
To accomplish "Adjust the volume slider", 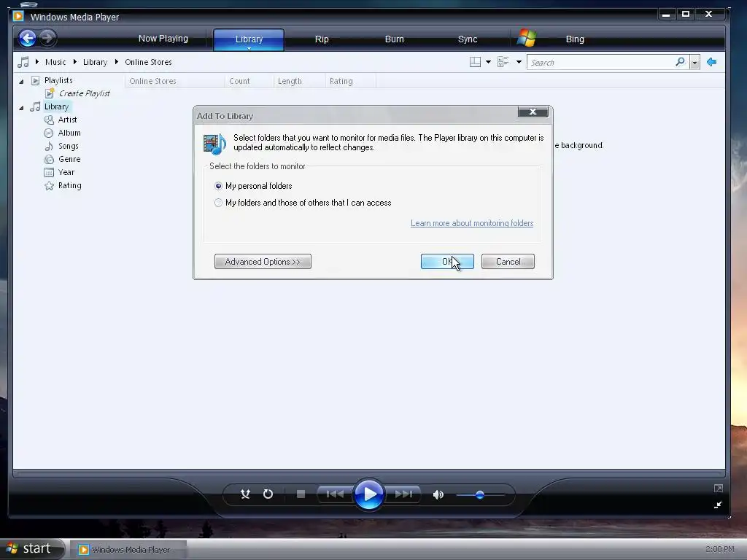I will click(x=480, y=495).
